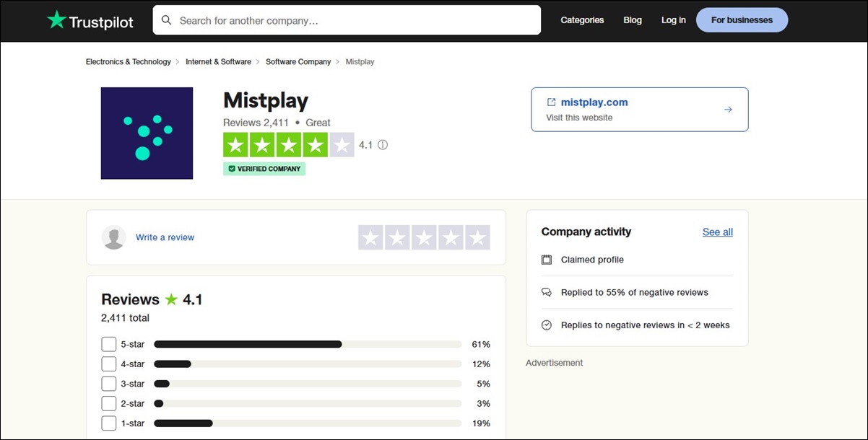Check the 1-star filter box
Viewport: 868px width, 440px height.
[x=109, y=423]
